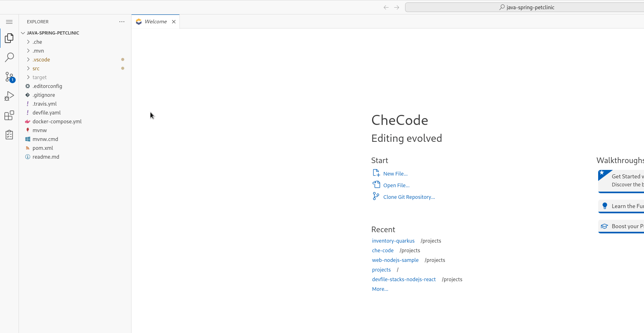This screenshot has width=644, height=333.
Task: Open Explorer views and more actions menu
Action: click(x=122, y=22)
